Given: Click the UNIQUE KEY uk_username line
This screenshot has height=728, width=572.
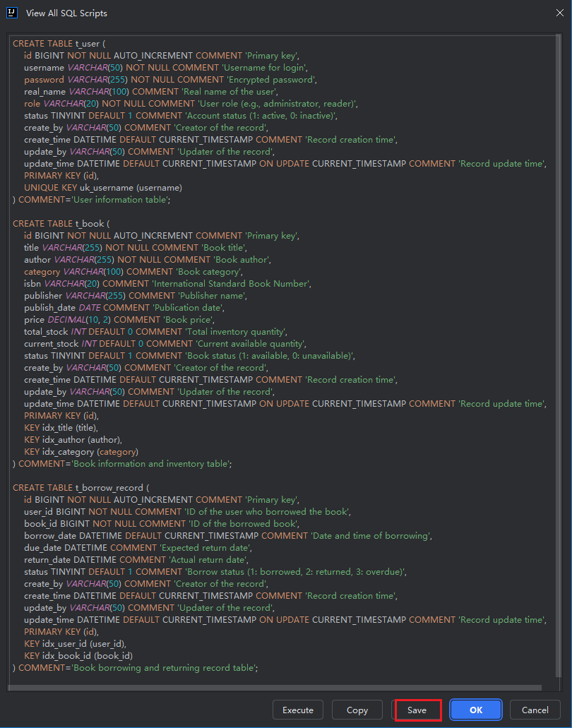Looking at the screenshot, I should [x=103, y=188].
